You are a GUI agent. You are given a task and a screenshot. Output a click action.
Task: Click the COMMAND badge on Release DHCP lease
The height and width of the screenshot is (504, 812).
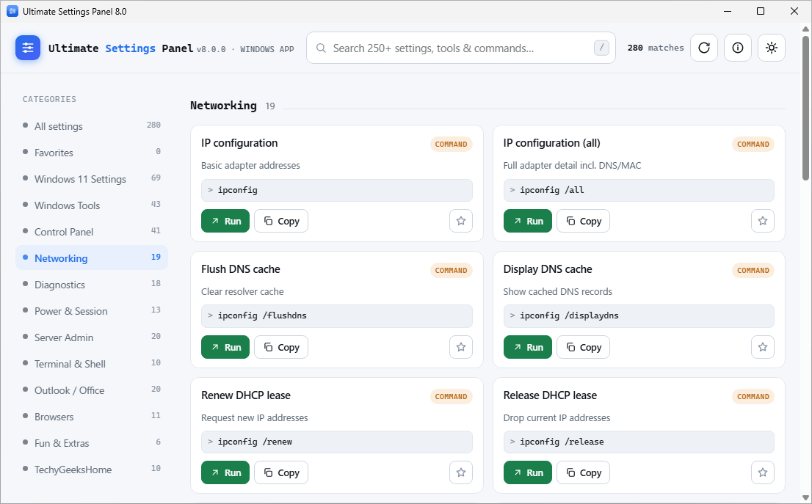coord(753,396)
